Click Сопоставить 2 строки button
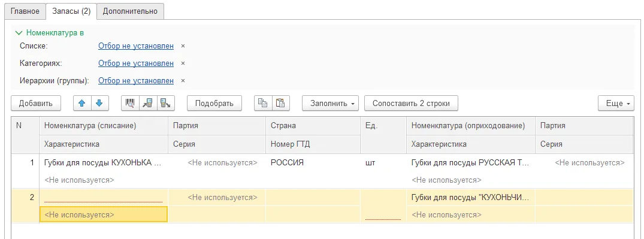 411,103
